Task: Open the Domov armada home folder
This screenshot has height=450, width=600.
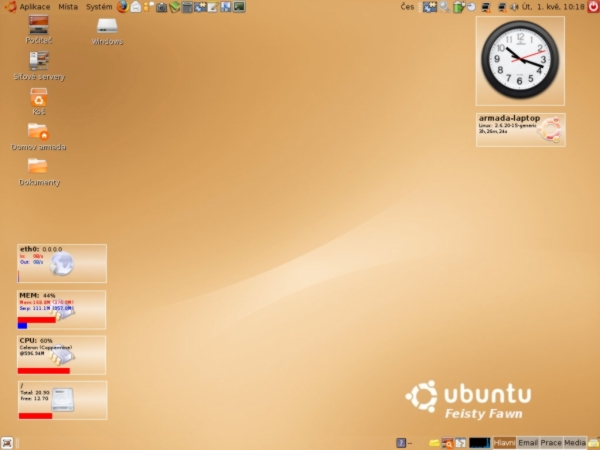Action: [38, 137]
